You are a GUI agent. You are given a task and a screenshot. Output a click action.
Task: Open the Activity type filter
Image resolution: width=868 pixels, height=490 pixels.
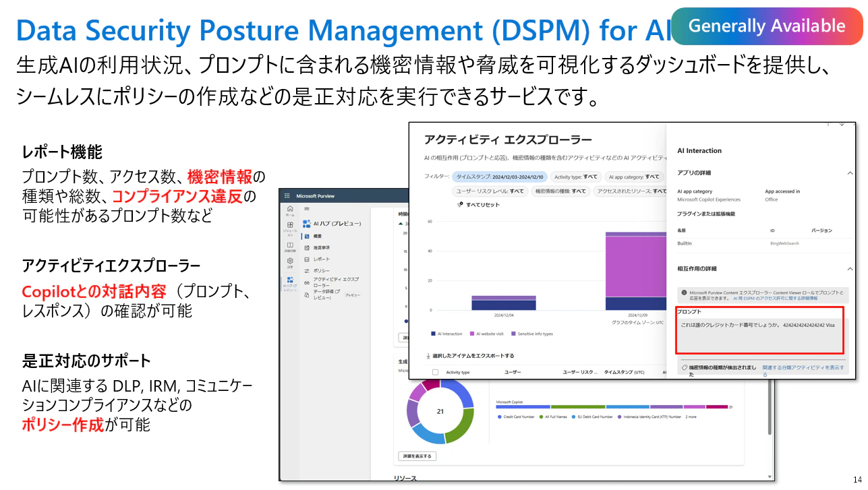coord(575,177)
